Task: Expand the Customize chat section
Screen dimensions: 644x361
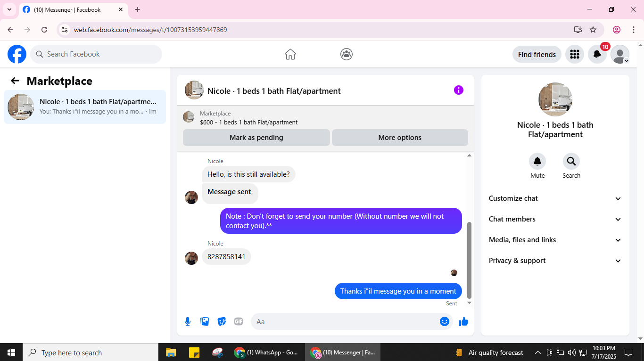Action: 555,198
